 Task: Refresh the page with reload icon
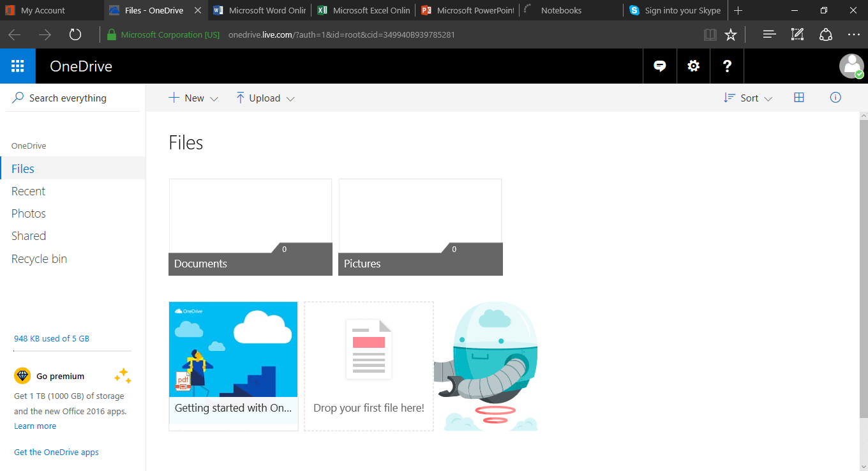point(75,34)
